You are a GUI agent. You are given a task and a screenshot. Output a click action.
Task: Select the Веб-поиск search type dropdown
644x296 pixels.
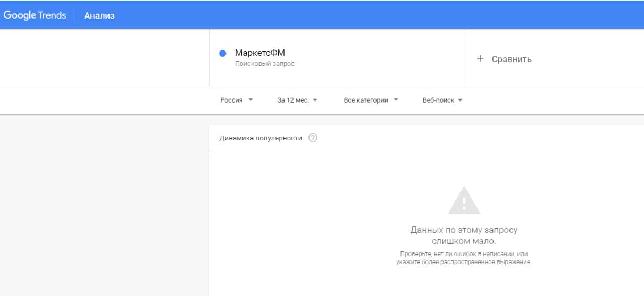tap(438, 100)
